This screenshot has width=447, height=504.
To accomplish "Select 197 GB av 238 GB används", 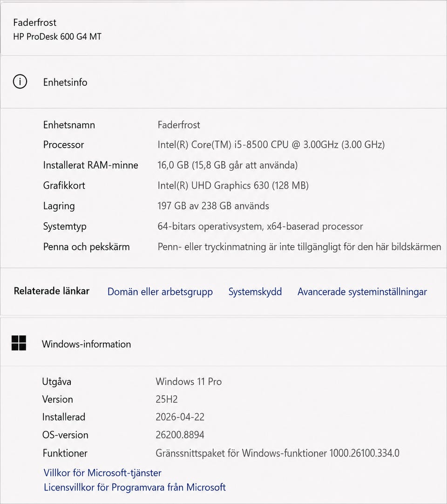I will click(x=213, y=206).
